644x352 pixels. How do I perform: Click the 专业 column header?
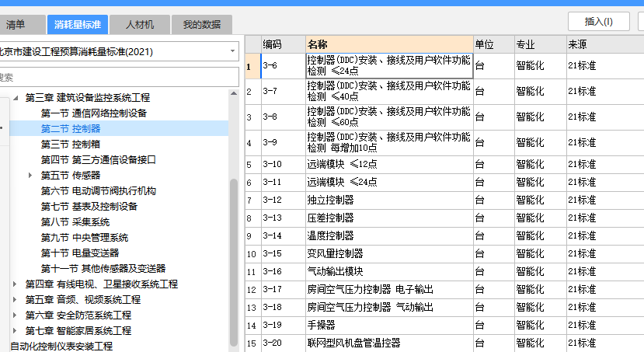(541, 44)
